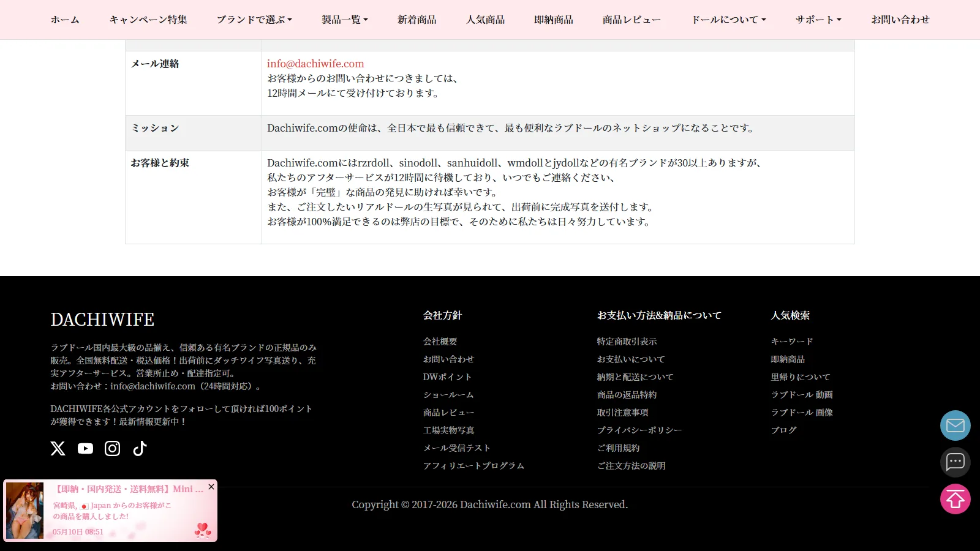Screen dimensions: 980x551
Task: Close the purchase notification popup
Action: click(211, 487)
